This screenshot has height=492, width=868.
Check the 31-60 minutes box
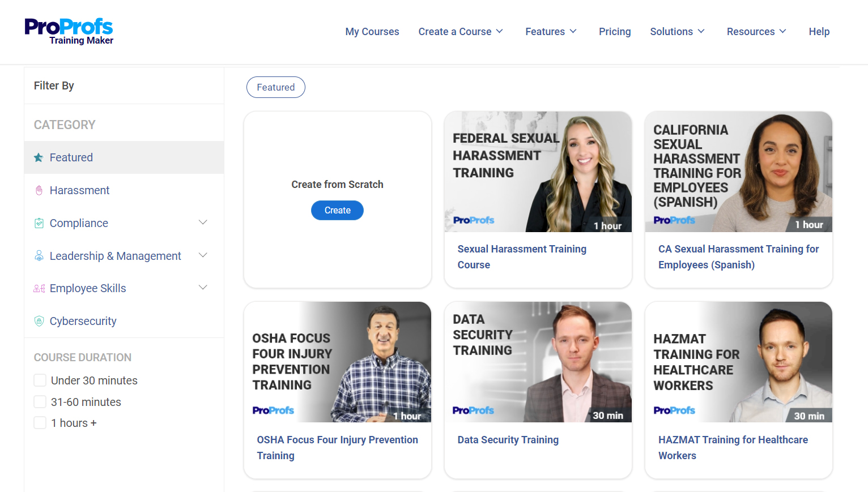click(40, 402)
